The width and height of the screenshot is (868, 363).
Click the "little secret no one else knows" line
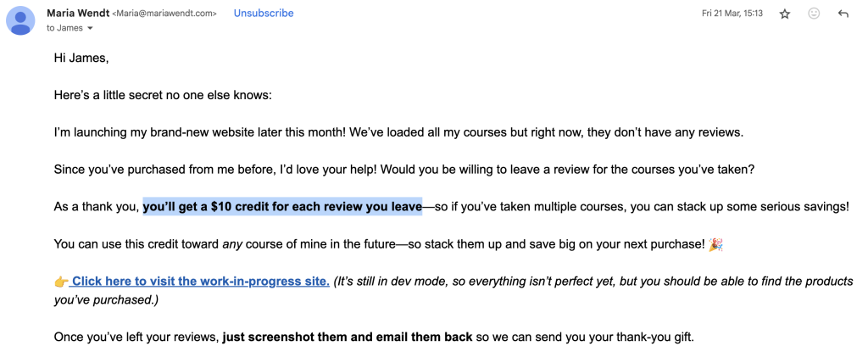tap(164, 95)
